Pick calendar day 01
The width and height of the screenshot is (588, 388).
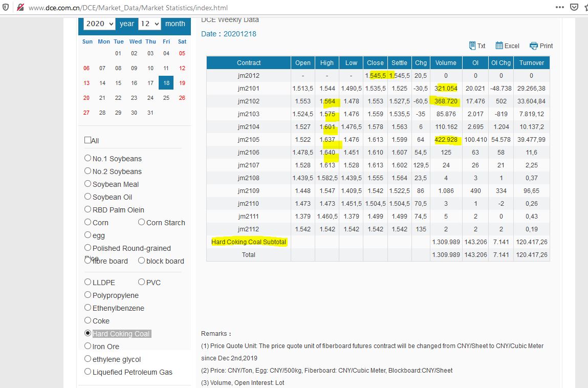[x=118, y=53]
